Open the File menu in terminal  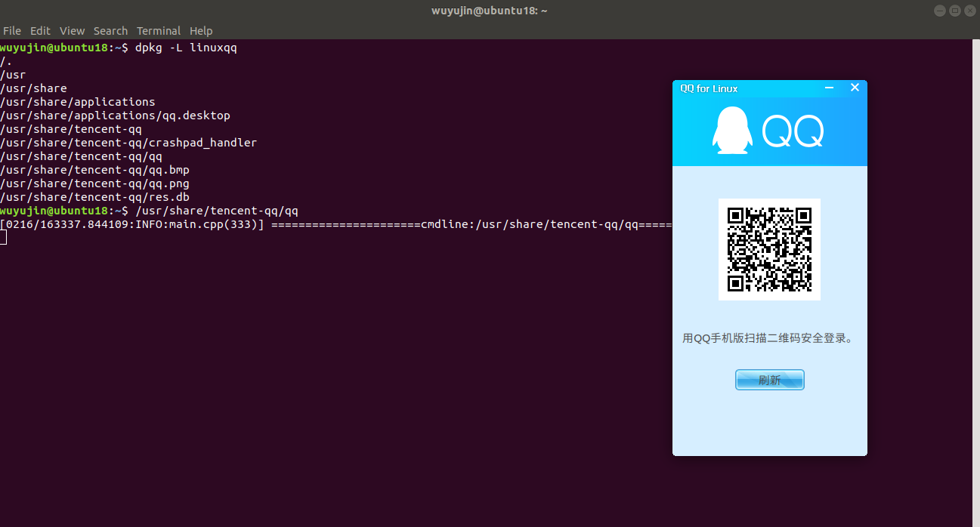[x=12, y=31]
